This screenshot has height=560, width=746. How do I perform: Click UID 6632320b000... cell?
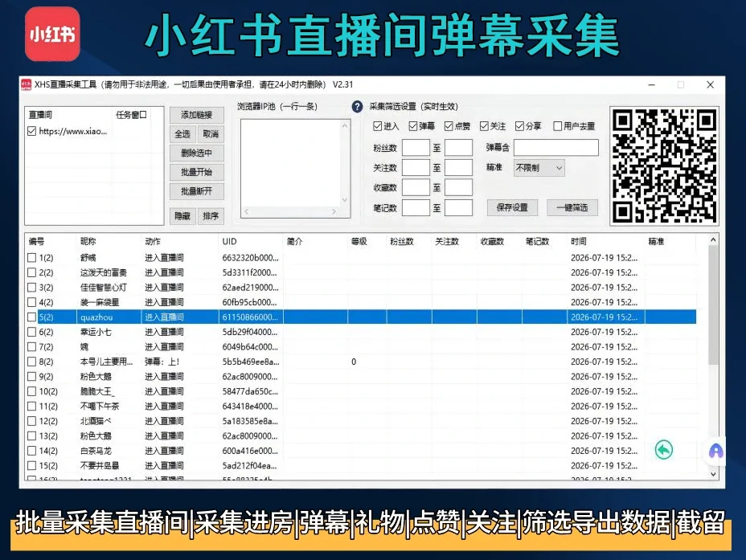tap(250, 258)
